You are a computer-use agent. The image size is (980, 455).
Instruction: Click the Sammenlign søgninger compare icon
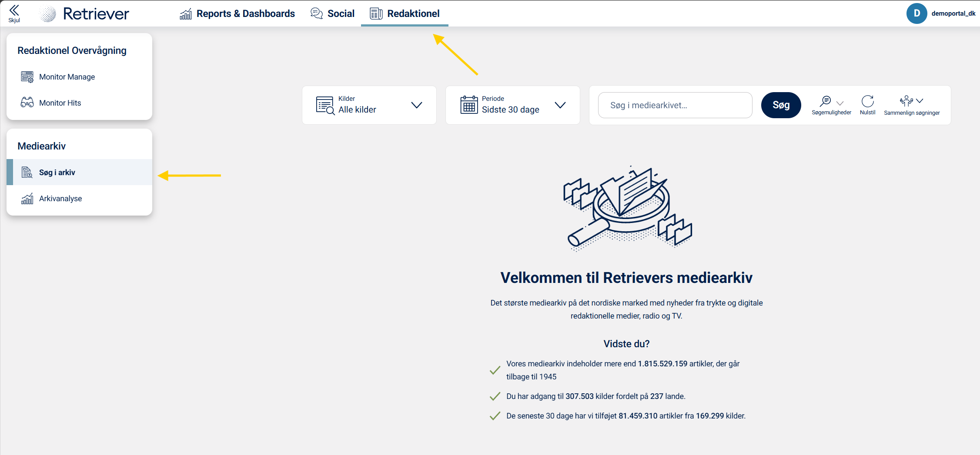pos(906,101)
